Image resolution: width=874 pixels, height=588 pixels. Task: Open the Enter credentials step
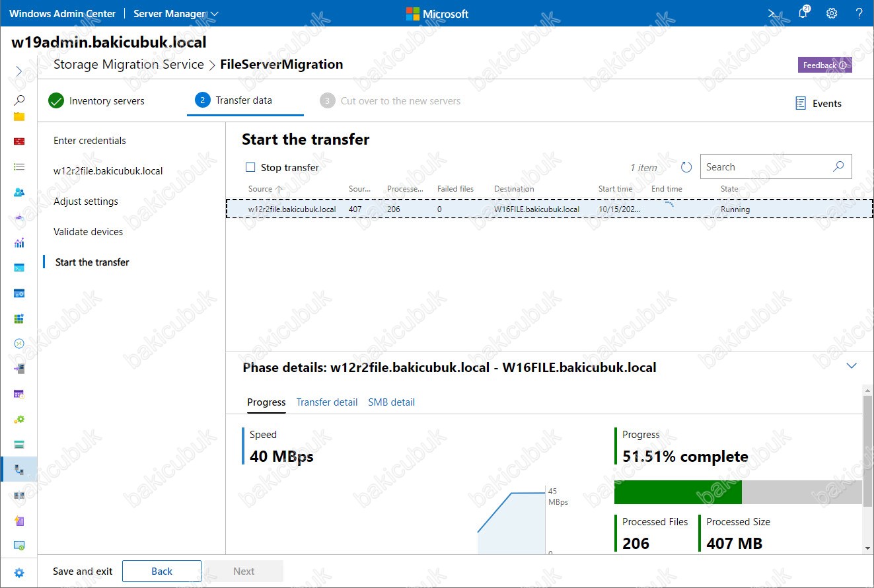tap(90, 141)
